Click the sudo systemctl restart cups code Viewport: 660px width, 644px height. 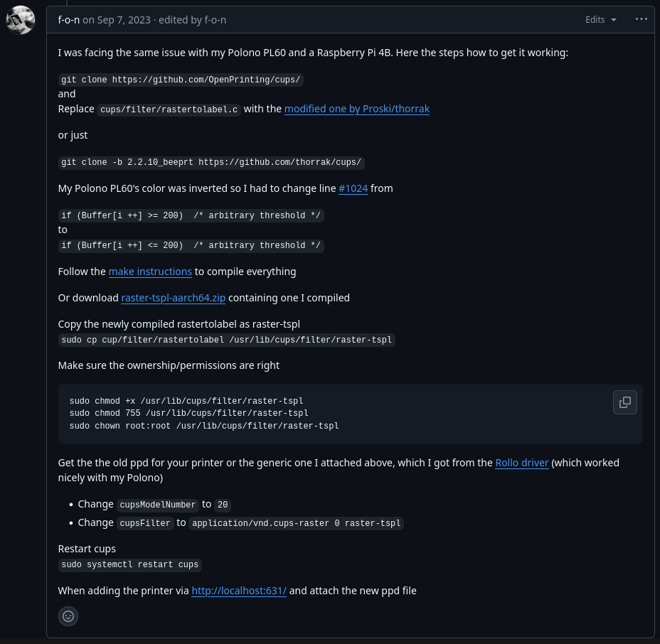pyautogui.click(x=129, y=565)
